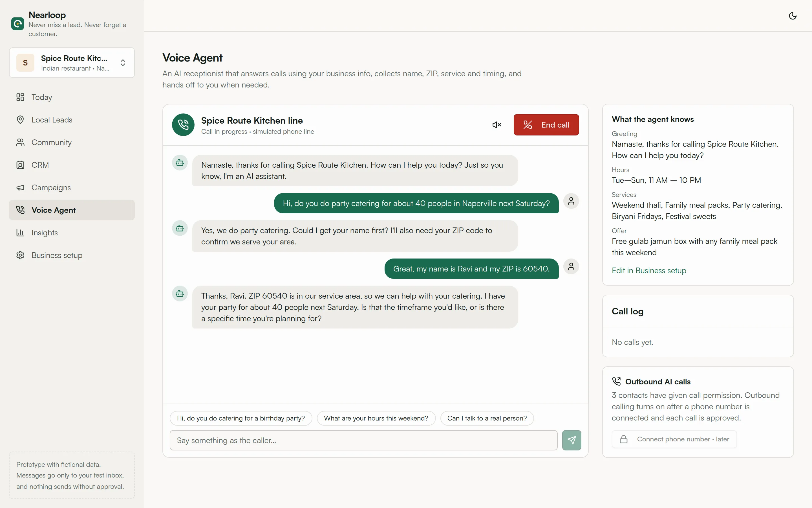Click the bot avatar next to the greeting message
The image size is (812, 508).
point(180,163)
